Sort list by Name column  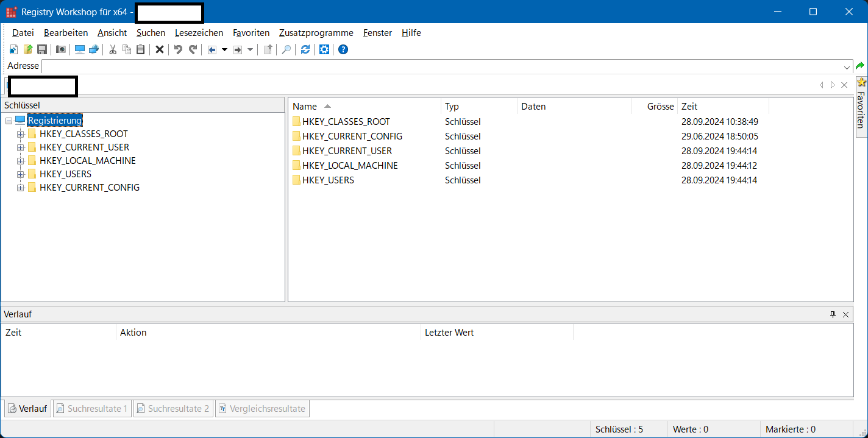tap(365, 107)
